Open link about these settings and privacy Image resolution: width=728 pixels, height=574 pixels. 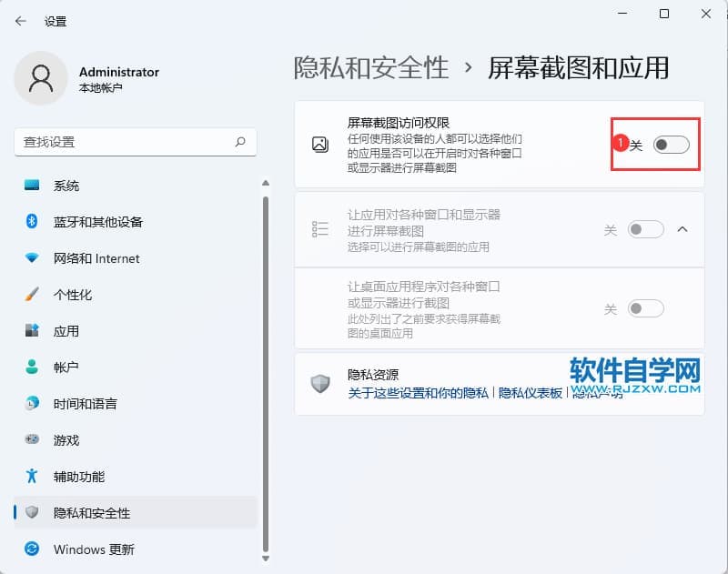(x=419, y=393)
